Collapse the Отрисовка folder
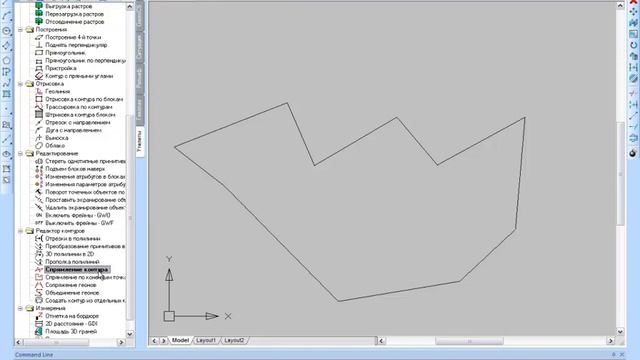The height and width of the screenshot is (360, 640). tap(20, 84)
